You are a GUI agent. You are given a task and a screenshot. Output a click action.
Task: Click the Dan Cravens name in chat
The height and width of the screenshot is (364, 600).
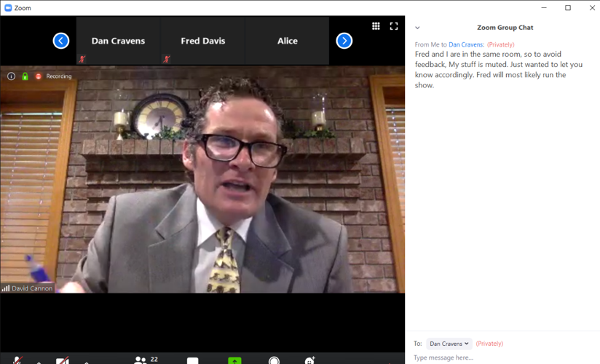[466, 45]
